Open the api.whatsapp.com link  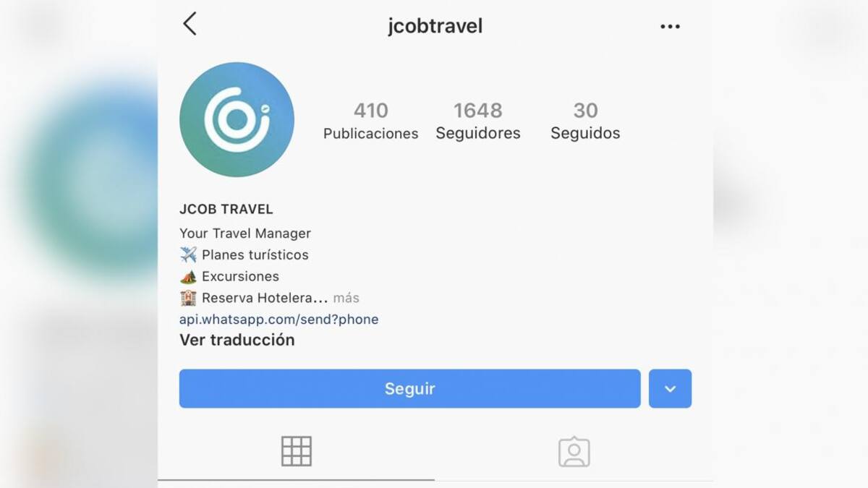click(x=278, y=320)
